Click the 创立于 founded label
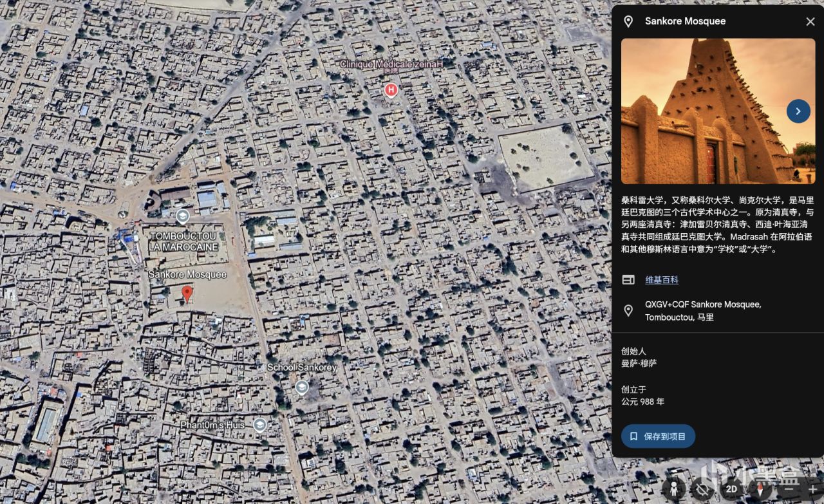This screenshot has width=824, height=504. (633, 389)
